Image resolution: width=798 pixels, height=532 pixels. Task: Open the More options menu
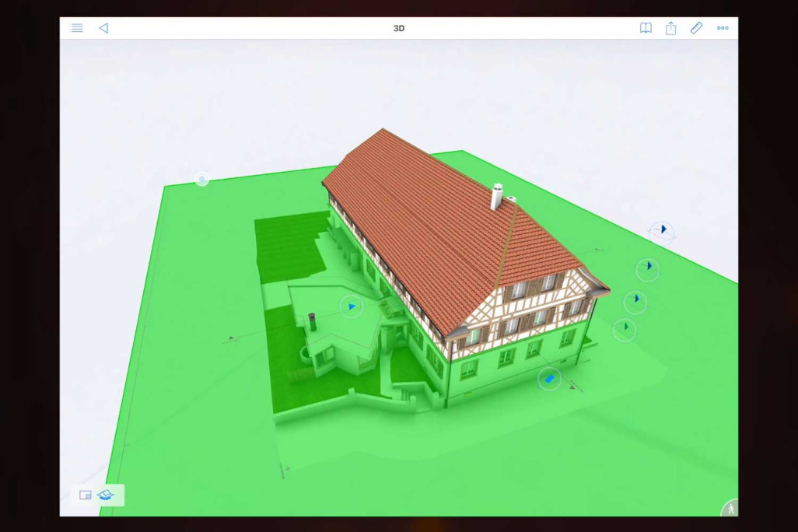point(723,28)
